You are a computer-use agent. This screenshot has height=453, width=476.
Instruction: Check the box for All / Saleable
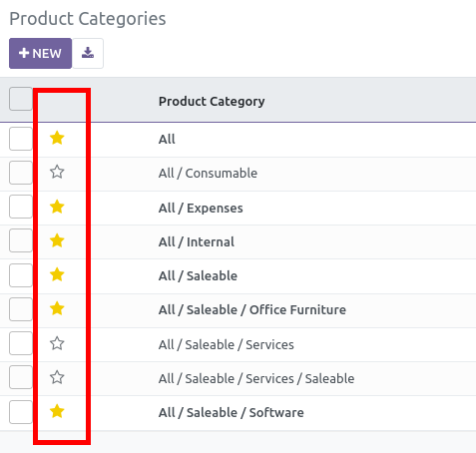(x=21, y=275)
